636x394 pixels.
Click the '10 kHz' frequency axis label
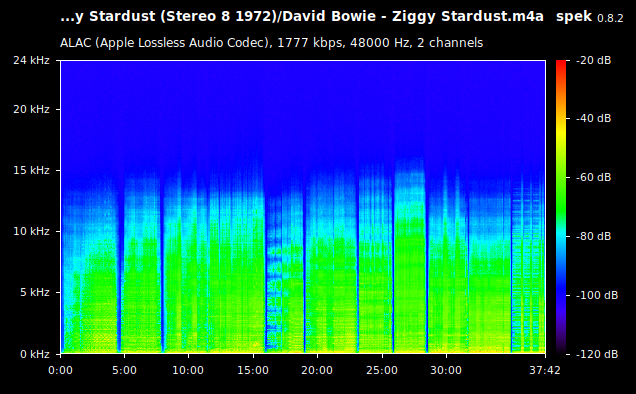pos(31,231)
